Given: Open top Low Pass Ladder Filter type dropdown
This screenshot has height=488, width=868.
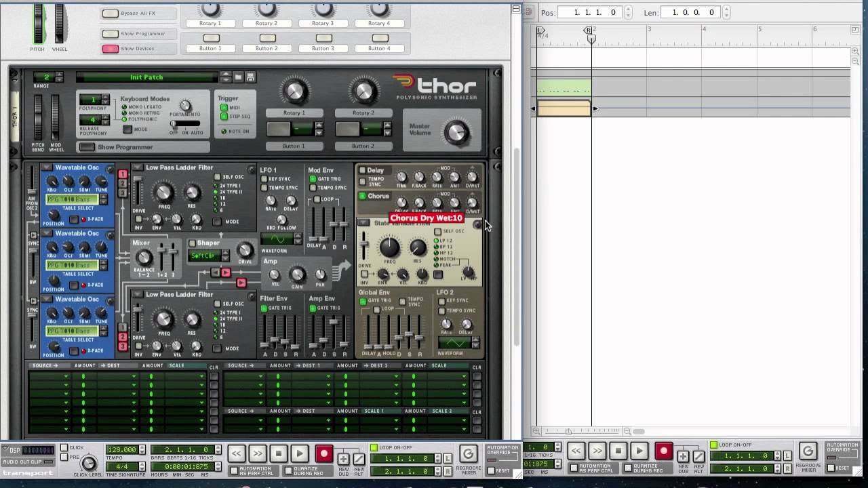Looking at the screenshot, I should pyautogui.click(x=137, y=167).
